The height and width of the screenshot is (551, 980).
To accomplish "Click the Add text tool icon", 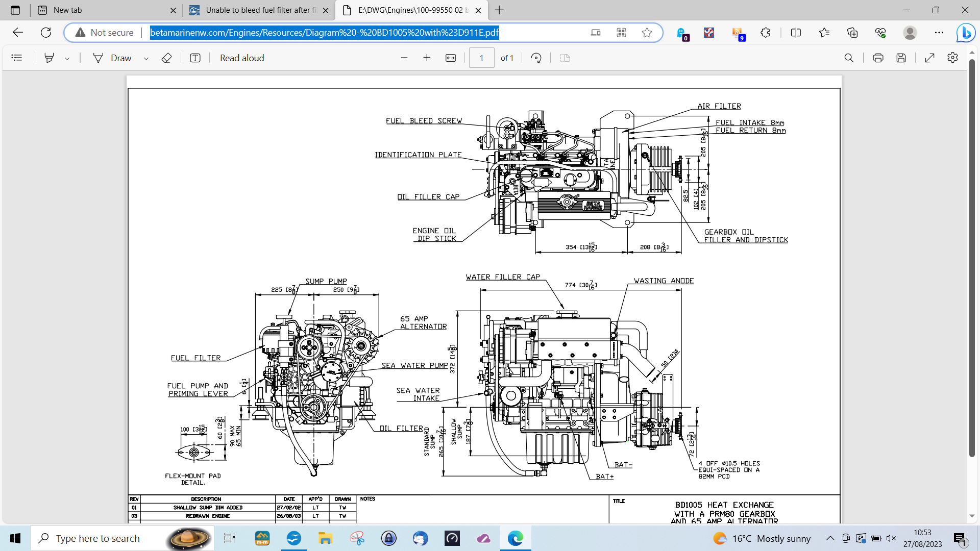I will tap(195, 58).
